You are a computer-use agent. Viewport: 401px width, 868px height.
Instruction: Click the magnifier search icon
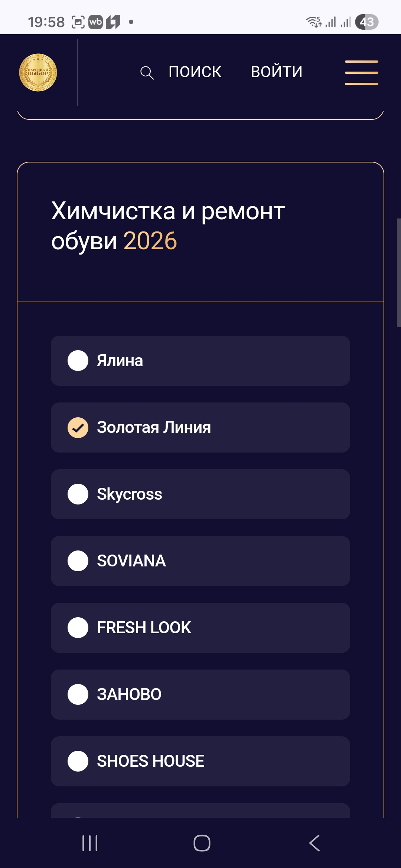(147, 73)
